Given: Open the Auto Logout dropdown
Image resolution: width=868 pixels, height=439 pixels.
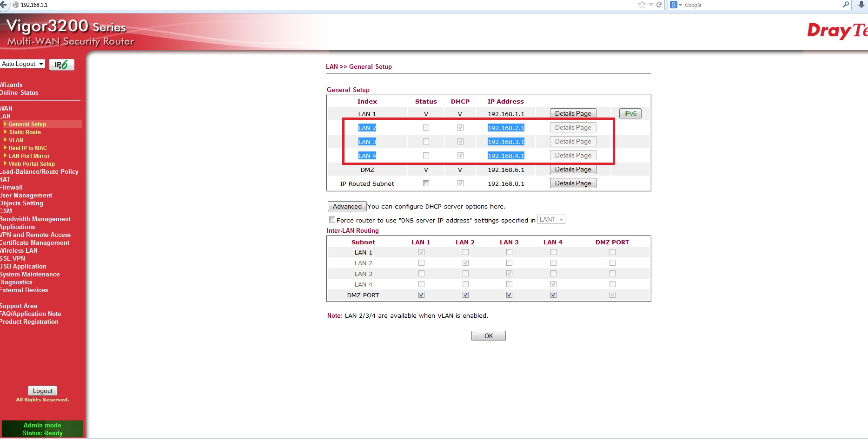Looking at the screenshot, I should (22, 64).
